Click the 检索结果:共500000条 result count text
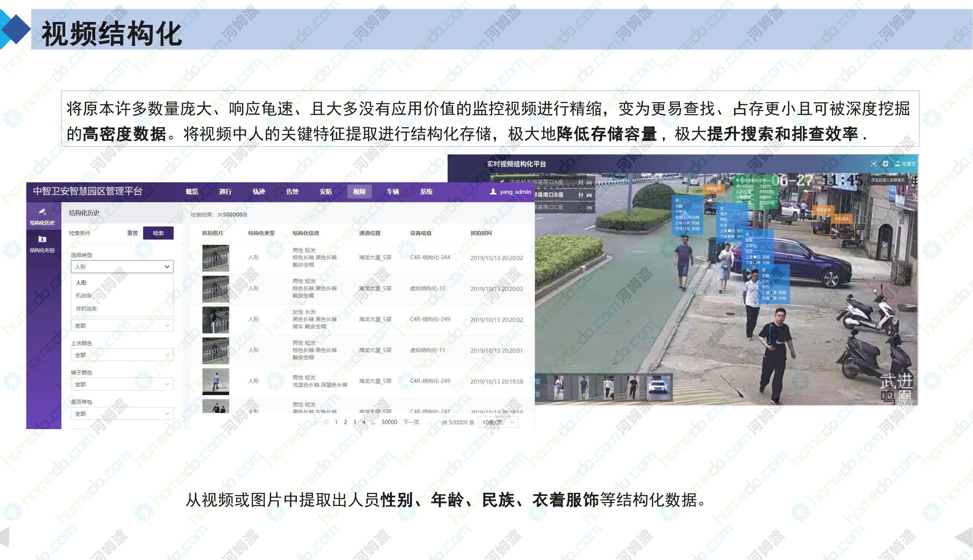Image resolution: width=973 pixels, height=560 pixels. pyautogui.click(x=219, y=215)
